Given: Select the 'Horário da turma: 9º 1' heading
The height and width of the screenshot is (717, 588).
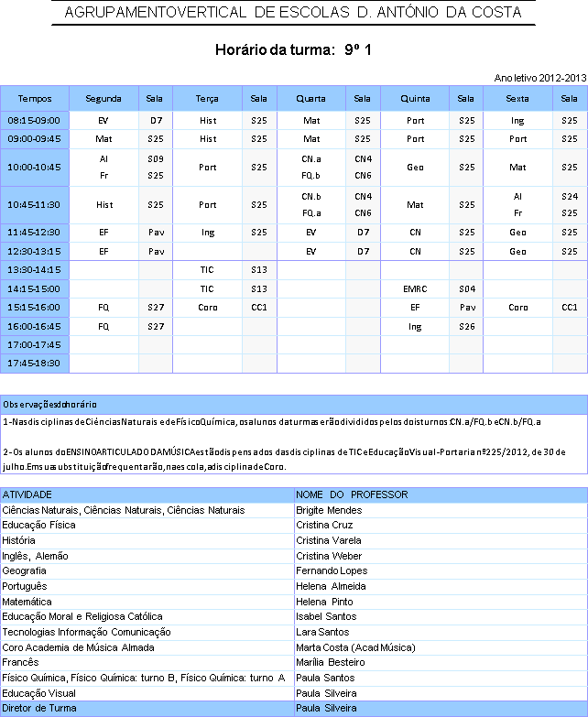Looking at the screenshot, I should point(293,49).
